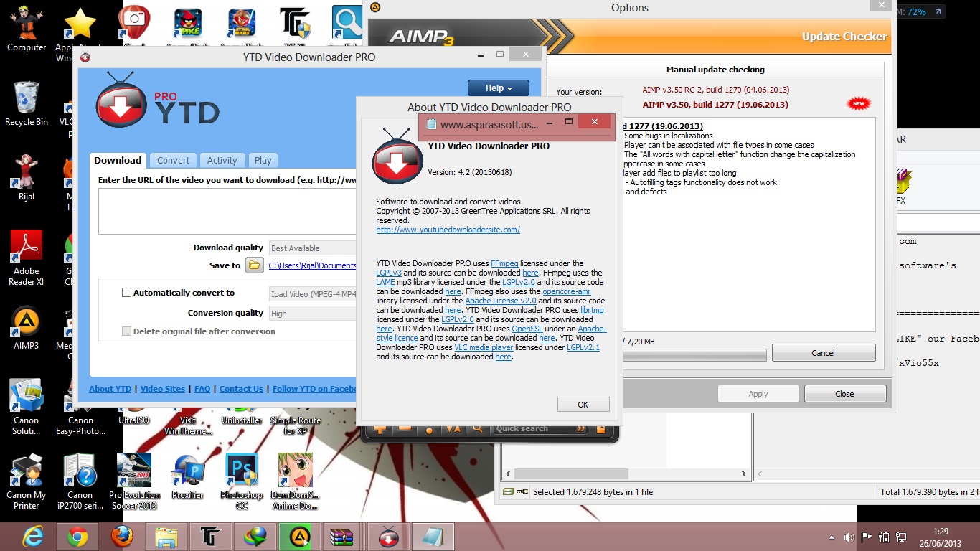Open the Download quality combo box
This screenshot has height=551, width=980.
coord(313,248)
